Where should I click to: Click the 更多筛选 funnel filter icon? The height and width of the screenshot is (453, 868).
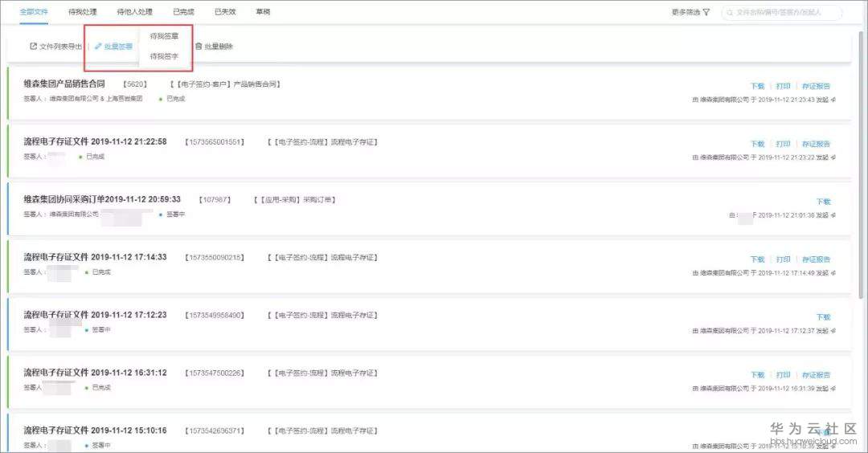[x=706, y=13]
